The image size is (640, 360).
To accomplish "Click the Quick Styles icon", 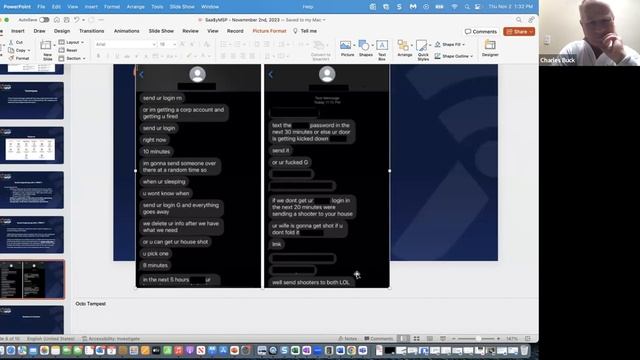I will pos(422,46).
